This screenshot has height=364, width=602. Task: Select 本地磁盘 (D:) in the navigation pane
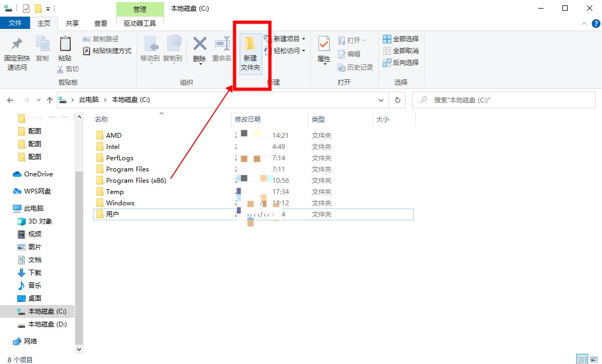tap(47, 324)
